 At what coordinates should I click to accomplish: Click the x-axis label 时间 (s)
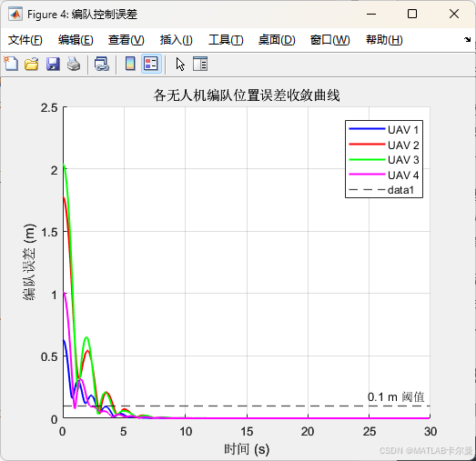(247, 449)
